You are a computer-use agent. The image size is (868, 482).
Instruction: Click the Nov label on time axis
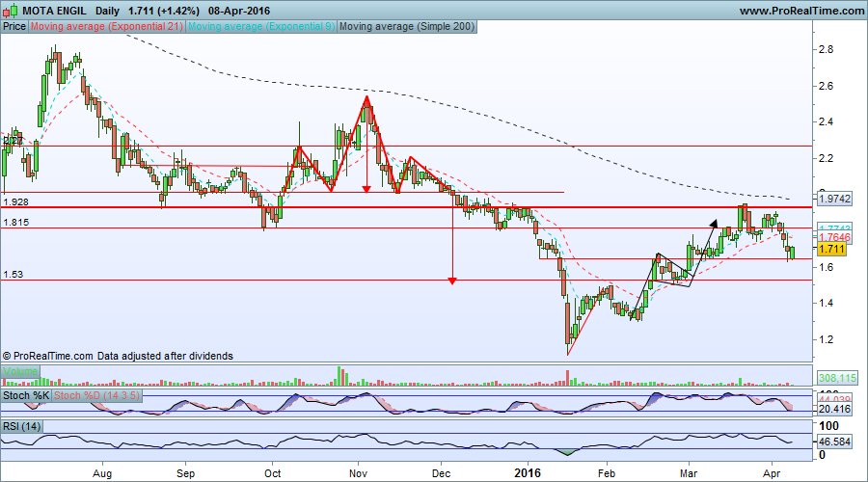click(358, 473)
